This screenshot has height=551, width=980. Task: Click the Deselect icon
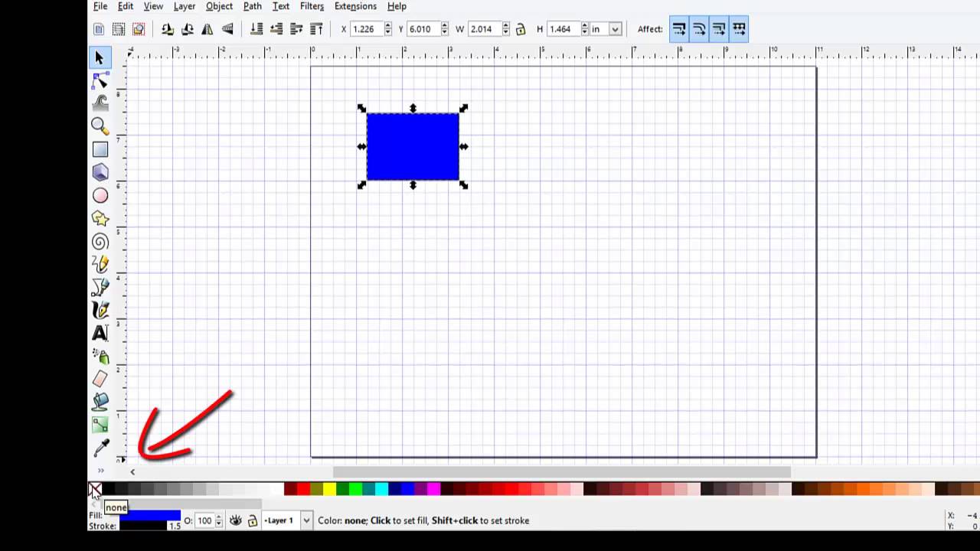pos(139,29)
